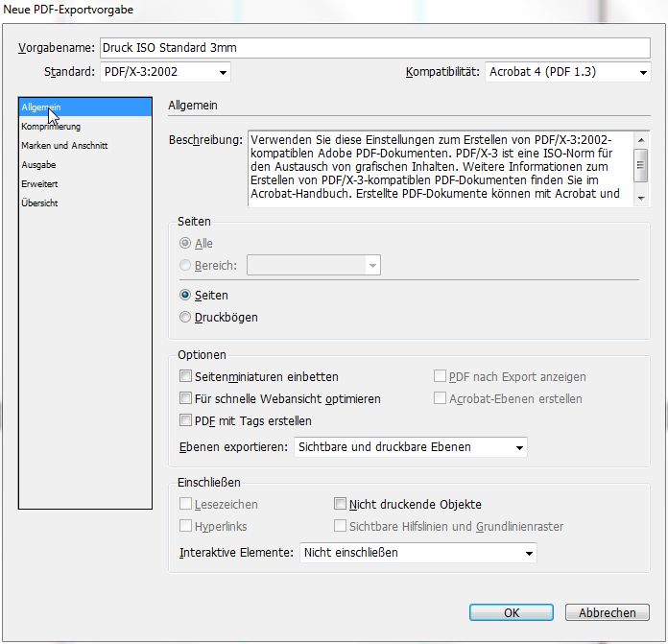Viewport: 668px width, 644px height.
Task: Enable Nicht druckende Objekte checkbox
Action: tap(340, 504)
